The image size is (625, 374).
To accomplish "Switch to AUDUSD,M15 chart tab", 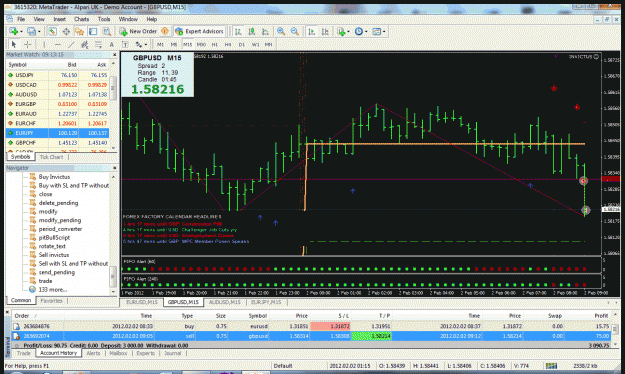I will coord(224,302).
